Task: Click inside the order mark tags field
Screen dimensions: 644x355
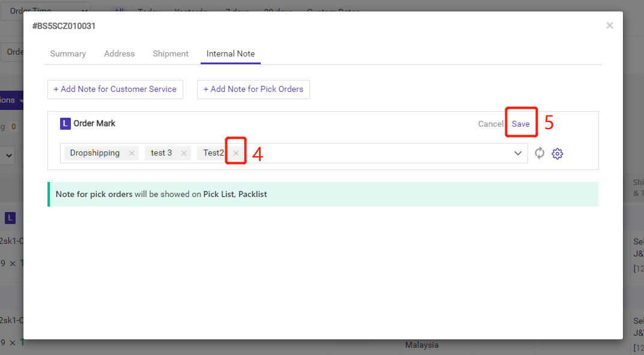Action: point(294,153)
